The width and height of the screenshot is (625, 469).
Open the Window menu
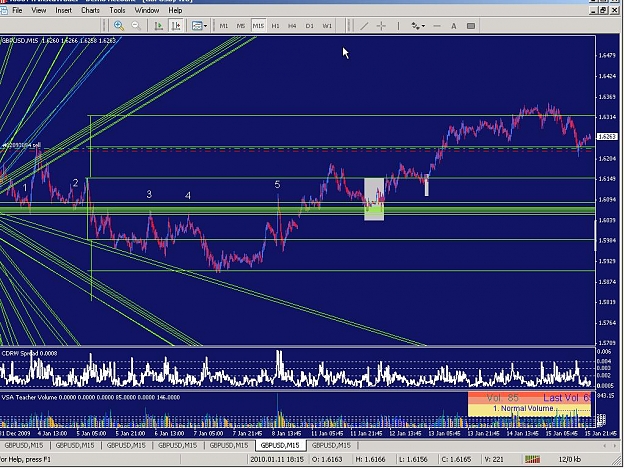point(147,10)
